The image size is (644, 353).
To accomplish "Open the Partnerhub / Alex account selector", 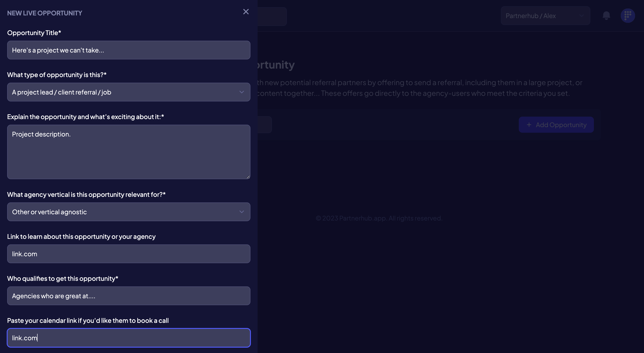I will 546,16.
